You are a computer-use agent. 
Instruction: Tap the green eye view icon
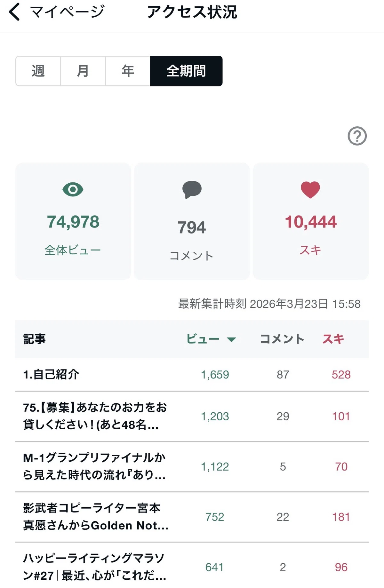tap(73, 189)
